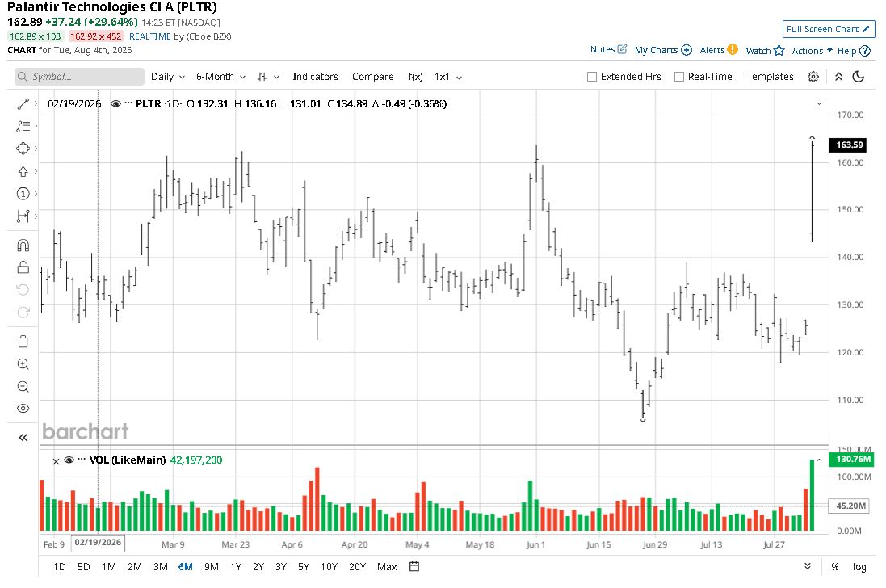Select the arrow marker tool
886x588 pixels.
[x=23, y=171]
